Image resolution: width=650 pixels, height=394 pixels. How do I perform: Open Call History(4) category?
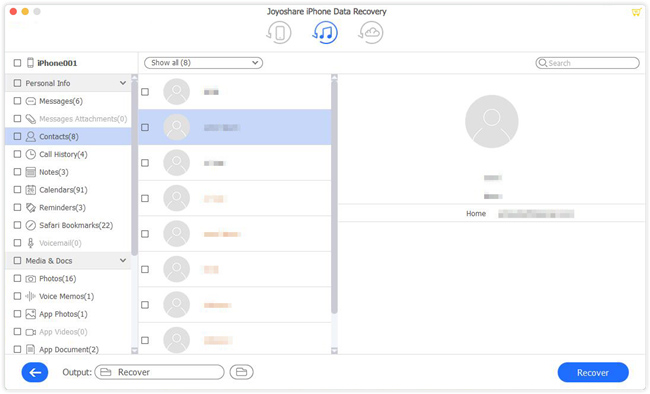coord(63,154)
